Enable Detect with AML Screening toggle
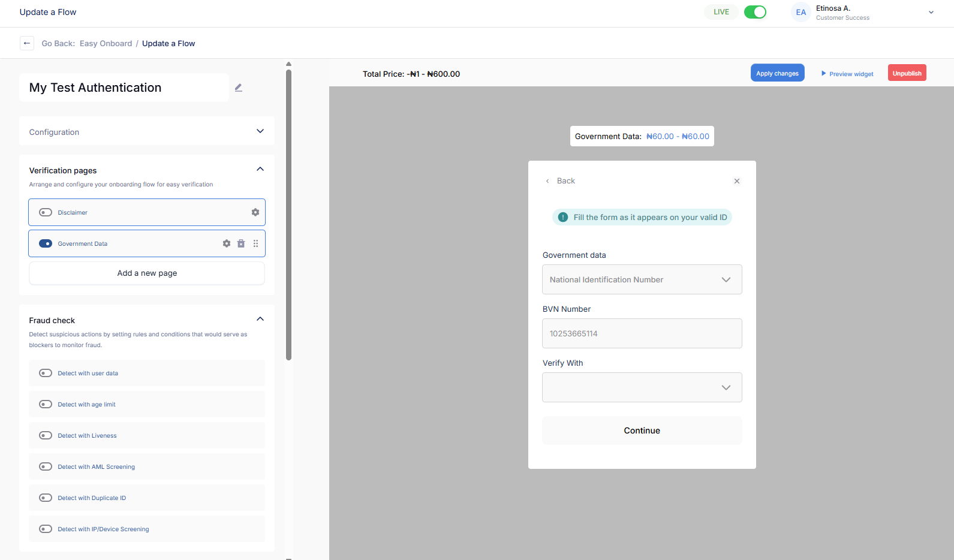Viewport: 954px width, 560px height. coord(46,466)
